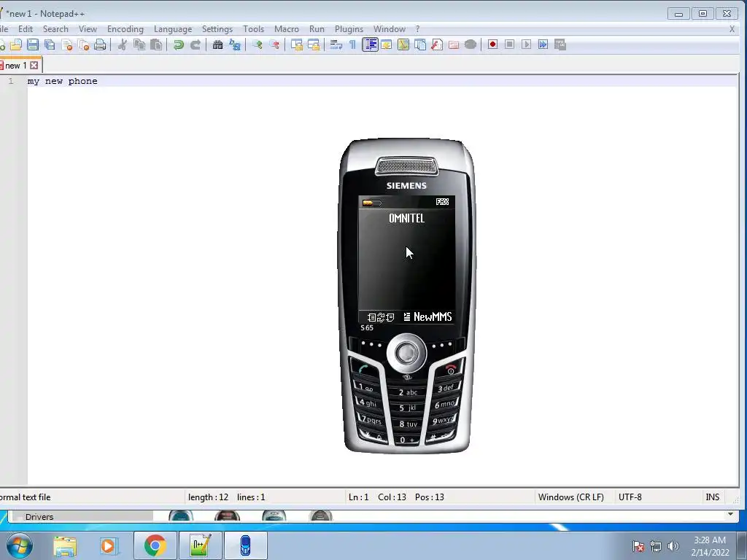The height and width of the screenshot is (560, 747).
Task: Show the Document Map panel icon
Action: (403, 44)
